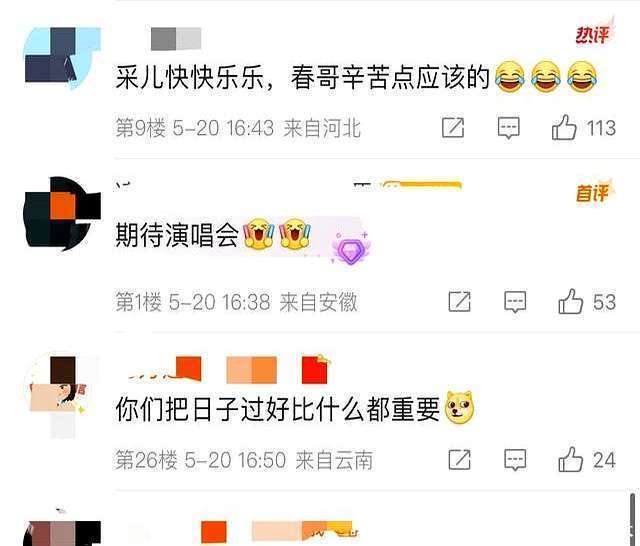Image resolution: width=640 pixels, height=546 pixels.
Task: Tap the purple diamond fan badge
Action: pyautogui.click(x=351, y=248)
